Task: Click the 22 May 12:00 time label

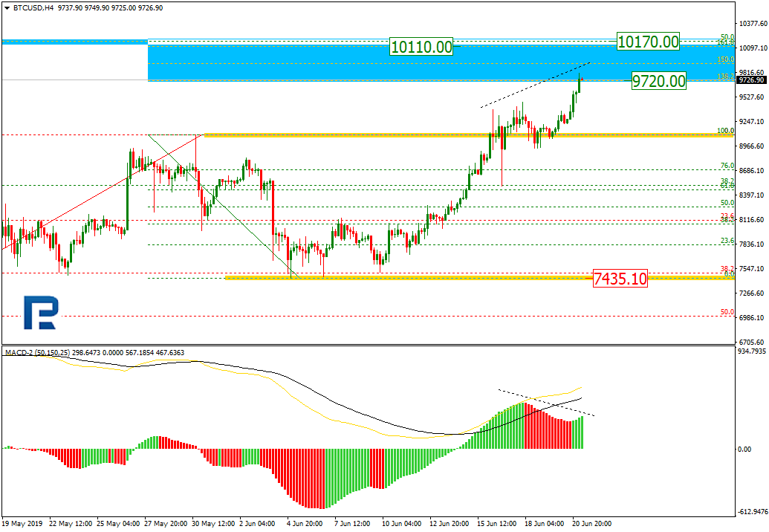Action: (71, 524)
